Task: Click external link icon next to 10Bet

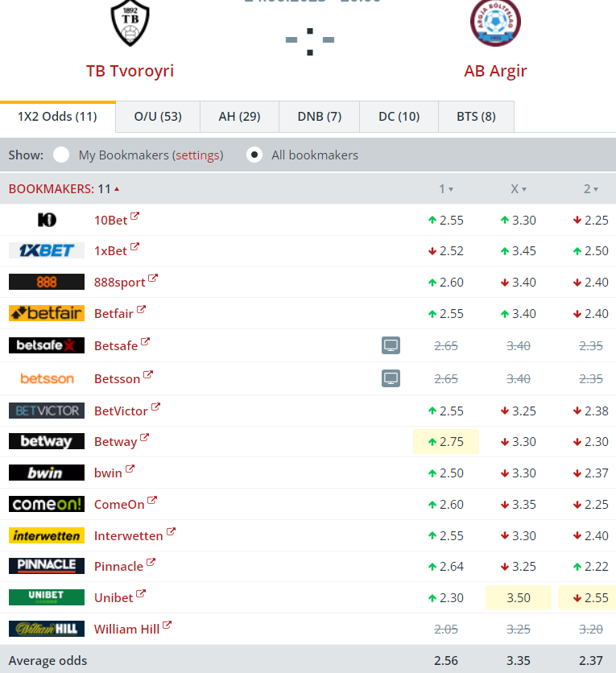Action: pyautogui.click(x=134, y=216)
